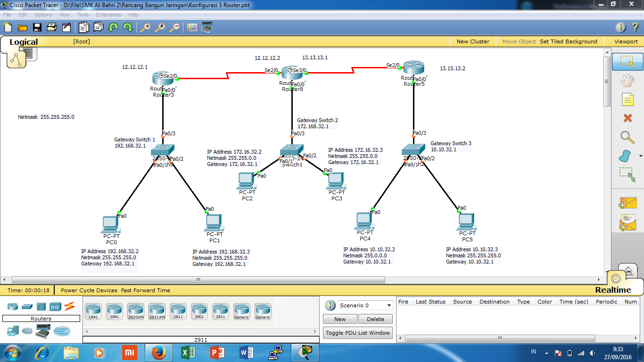The image size is (644, 362).
Task: Click New scenario button
Action: [340, 319]
